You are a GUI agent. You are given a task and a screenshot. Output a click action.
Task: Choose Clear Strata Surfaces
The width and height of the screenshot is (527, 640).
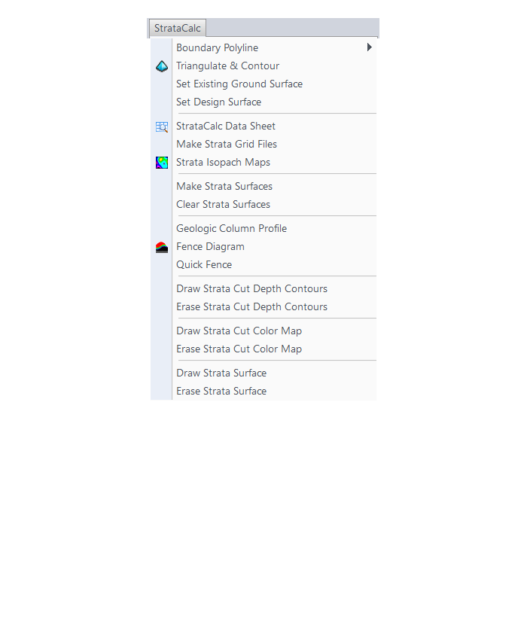(x=263, y=204)
